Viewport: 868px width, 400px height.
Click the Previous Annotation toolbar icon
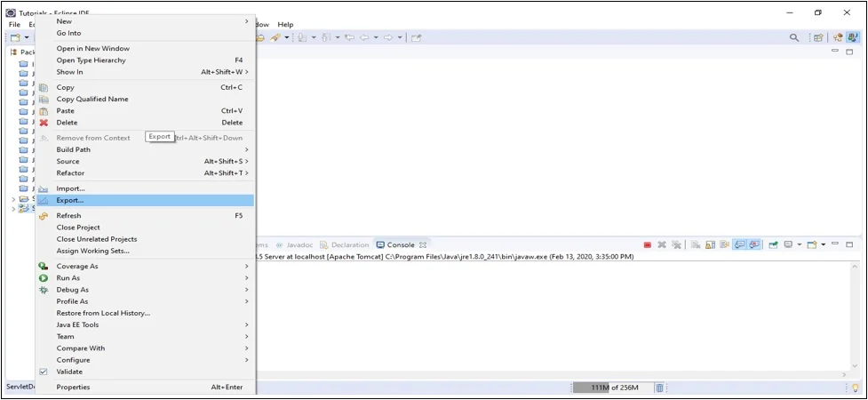coord(325,37)
